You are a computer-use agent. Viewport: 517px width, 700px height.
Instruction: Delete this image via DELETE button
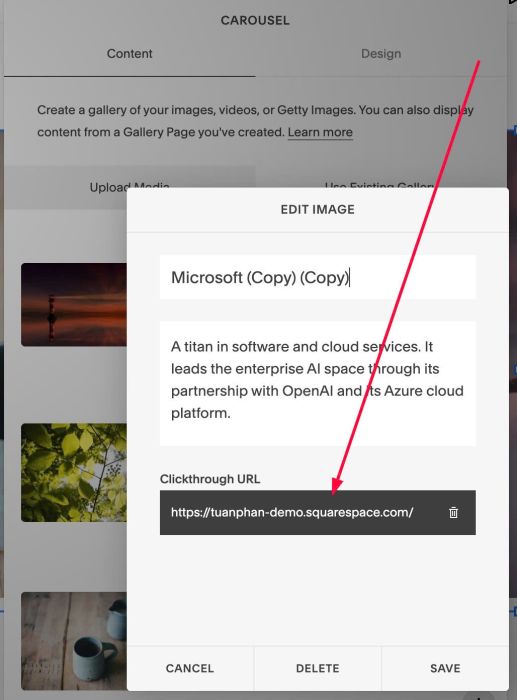(x=317, y=668)
